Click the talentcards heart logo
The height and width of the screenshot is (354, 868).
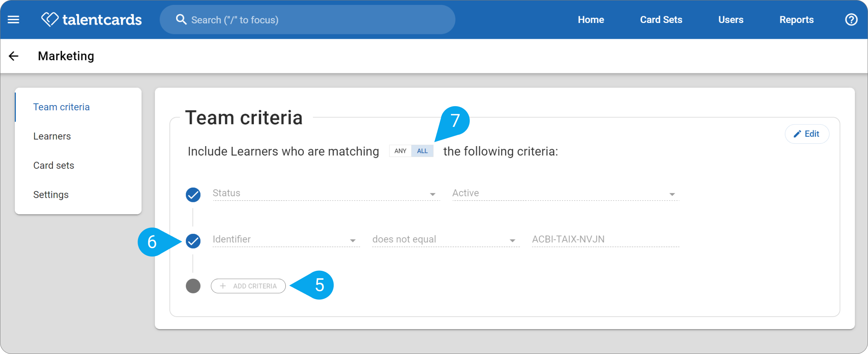[50, 19]
